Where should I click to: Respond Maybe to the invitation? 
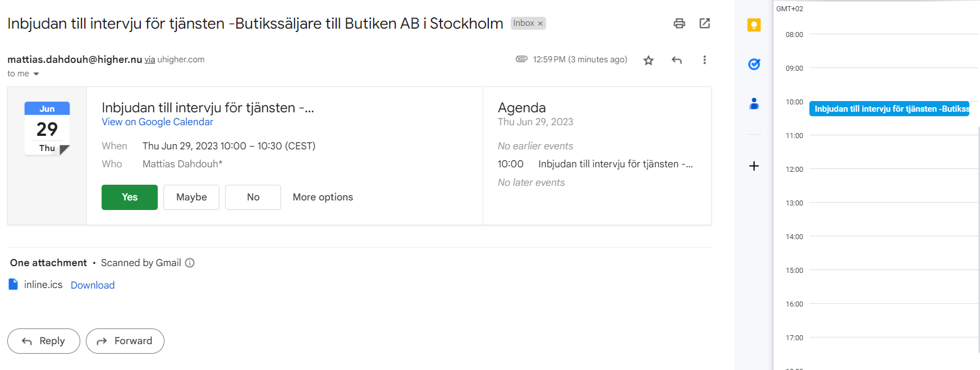(x=191, y=197)
